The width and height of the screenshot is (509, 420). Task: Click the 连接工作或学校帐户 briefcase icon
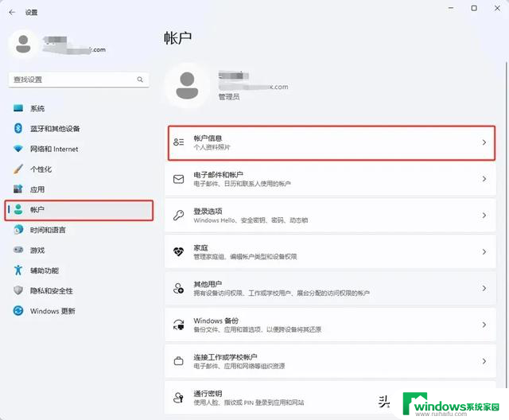tap(178, 360)
